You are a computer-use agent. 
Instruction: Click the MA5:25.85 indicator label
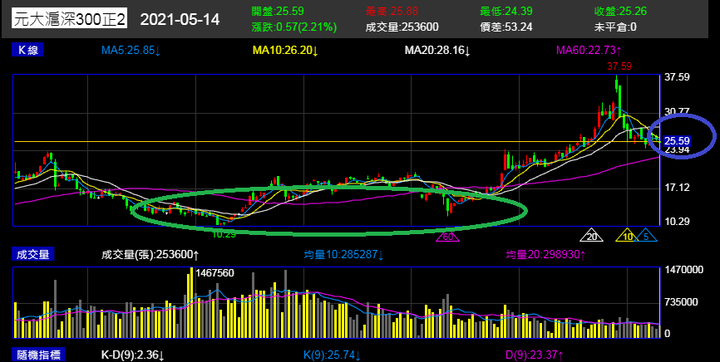131,51
